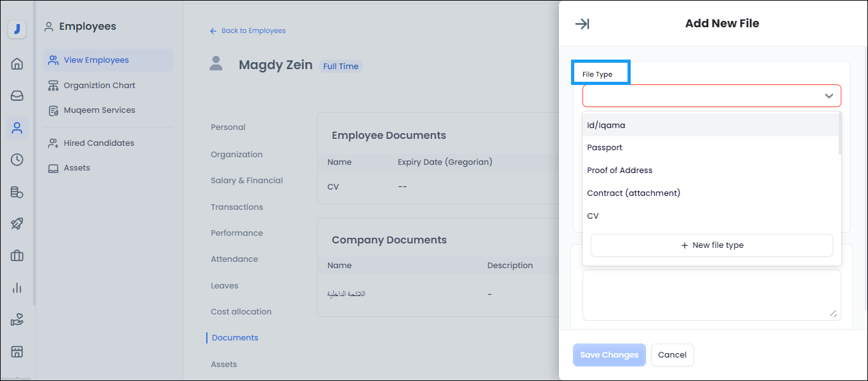Open the Documents tab in employee profile
Screen dimensions: 868x381
click(x=235, y=338)
